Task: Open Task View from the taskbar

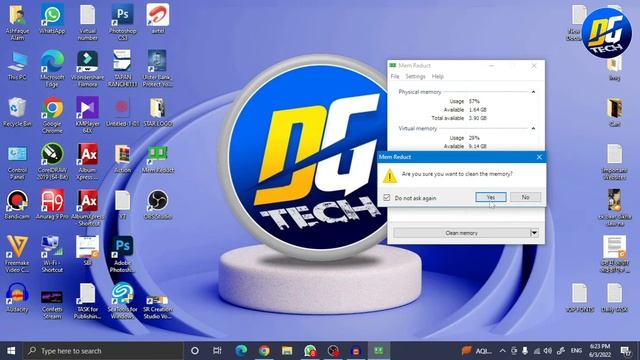Action: pos(217,351)
